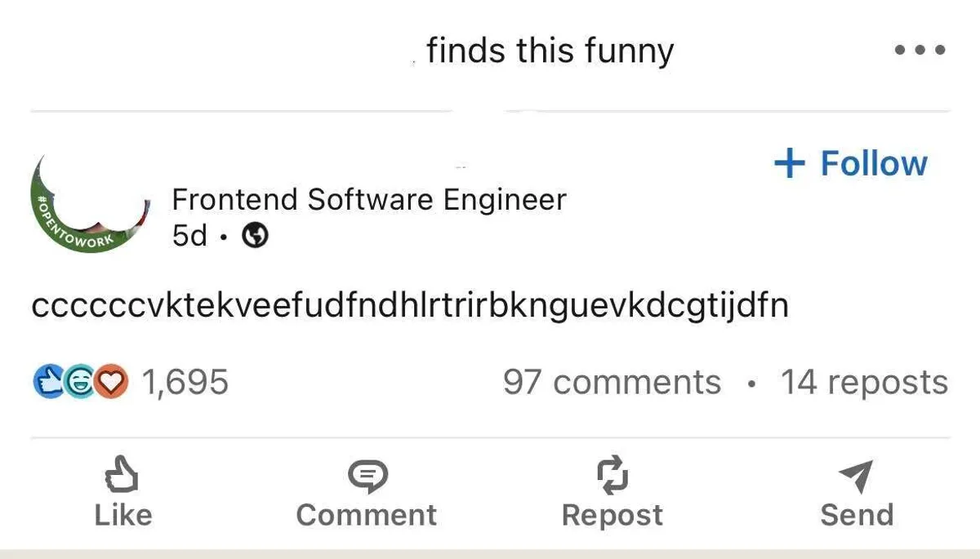Click the Send paper plane icon

pos(856,476)
